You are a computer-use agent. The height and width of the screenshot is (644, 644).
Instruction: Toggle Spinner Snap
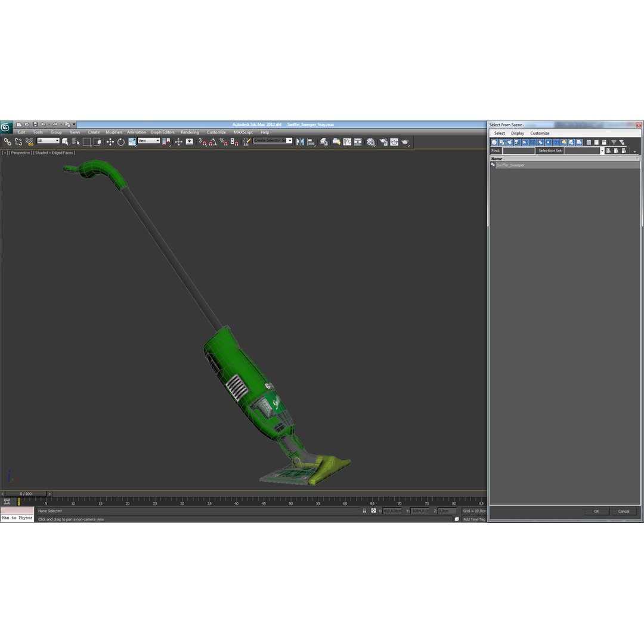[x=234, y=142]
